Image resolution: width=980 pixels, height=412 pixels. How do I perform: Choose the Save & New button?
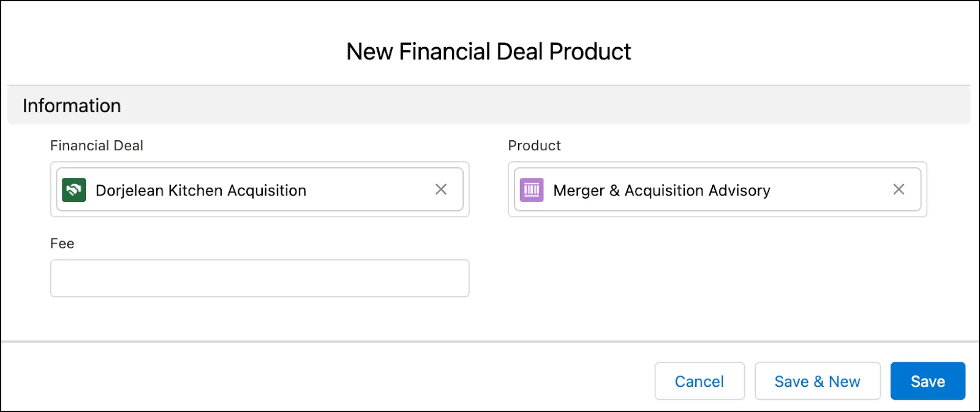818,381
